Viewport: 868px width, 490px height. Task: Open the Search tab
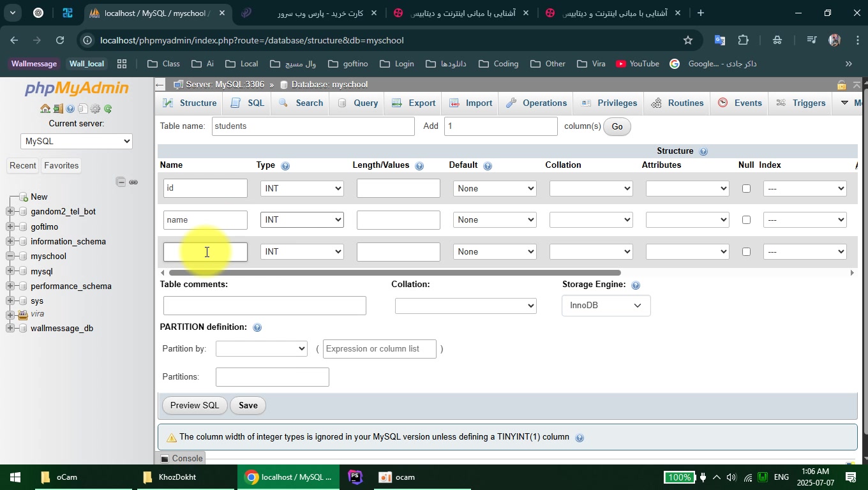[x=301, y=103]
